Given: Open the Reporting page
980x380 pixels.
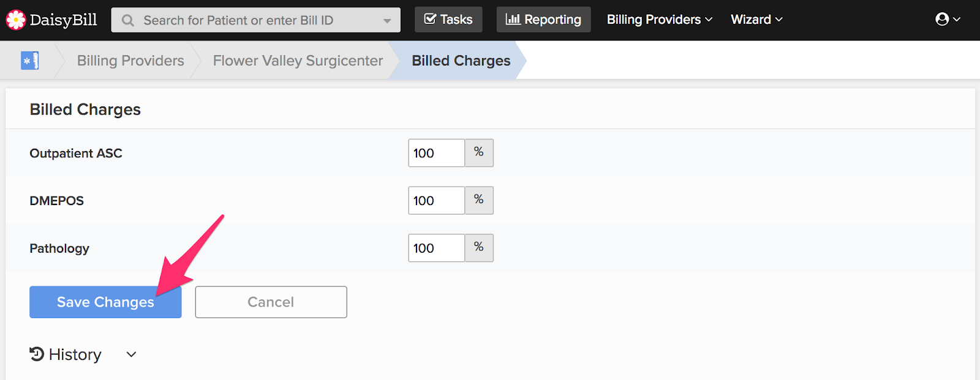Looking at the screenshot, I should 543,20.
